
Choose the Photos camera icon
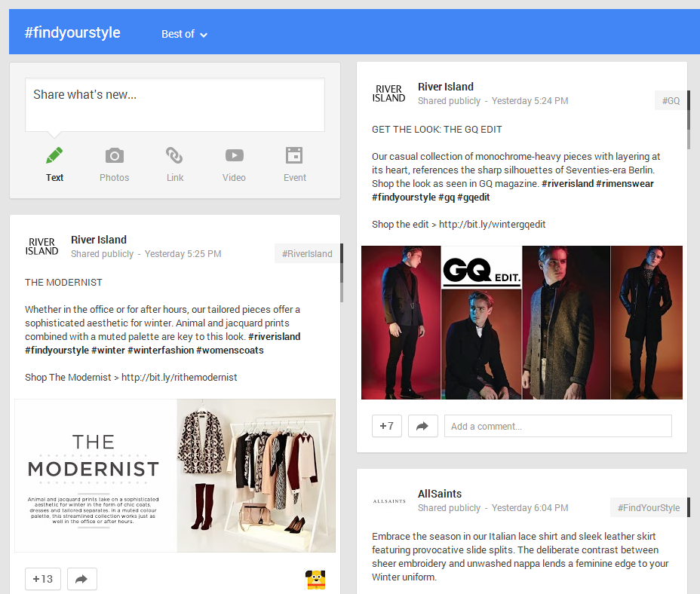click(115, 156)
